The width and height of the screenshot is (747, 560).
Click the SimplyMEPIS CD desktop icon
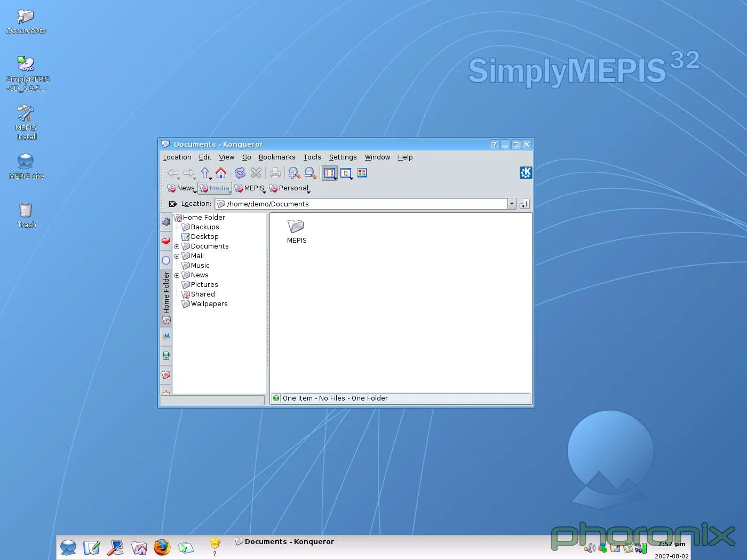tap(27, 74)
